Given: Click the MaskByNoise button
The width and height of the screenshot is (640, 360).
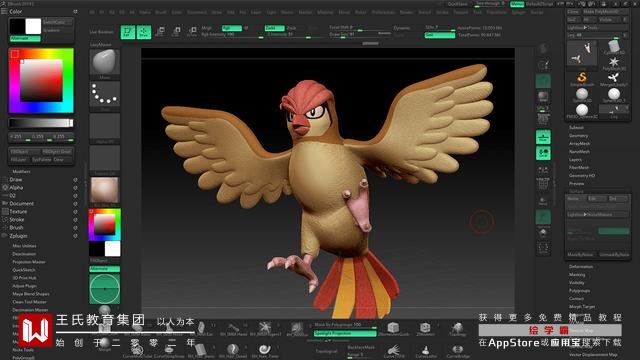Looking at the screenshot, I should [x=580, y=255].
